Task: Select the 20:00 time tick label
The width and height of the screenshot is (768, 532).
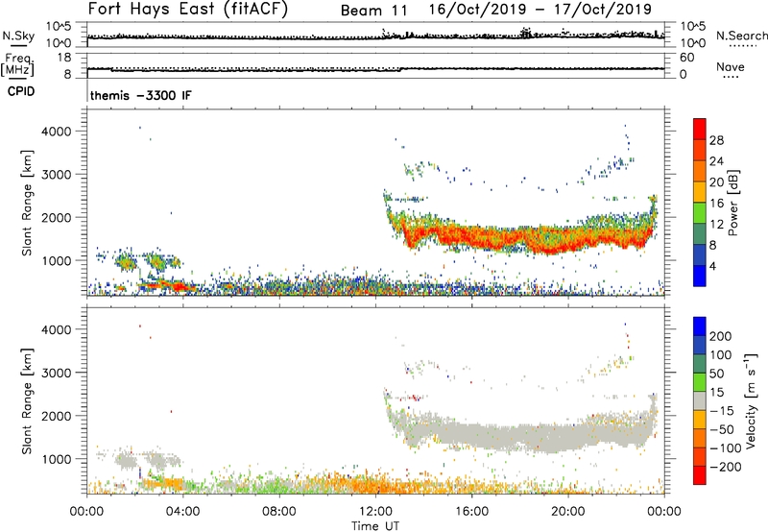Action: pos(568,512)
